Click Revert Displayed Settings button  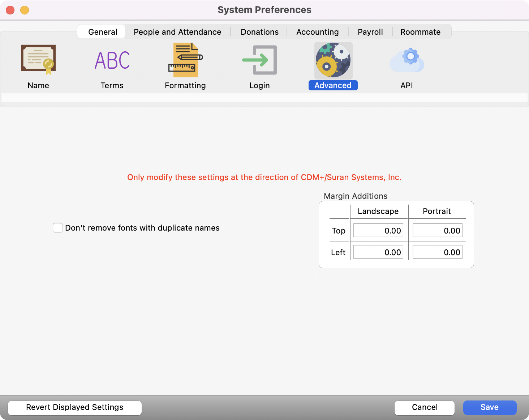pos(75,407)
